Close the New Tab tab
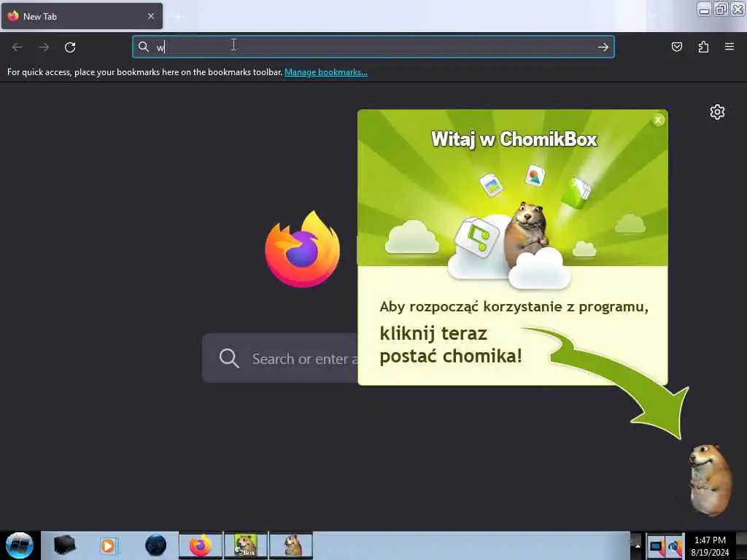Image resolution: width=747 pixels, height=560 pixels. point(151,16)
